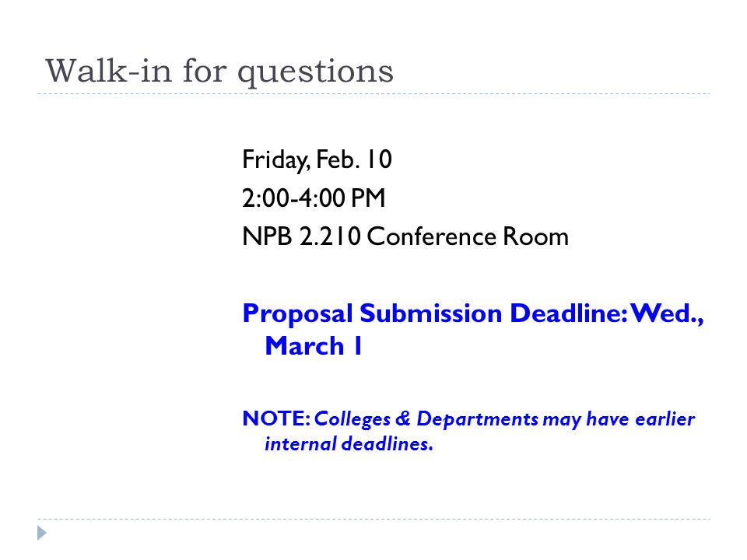Click the 'Colleges & Departments may have earlier' line
This screenshot has width=747, height=560.
pyautogui.click(x=504, y=419)
